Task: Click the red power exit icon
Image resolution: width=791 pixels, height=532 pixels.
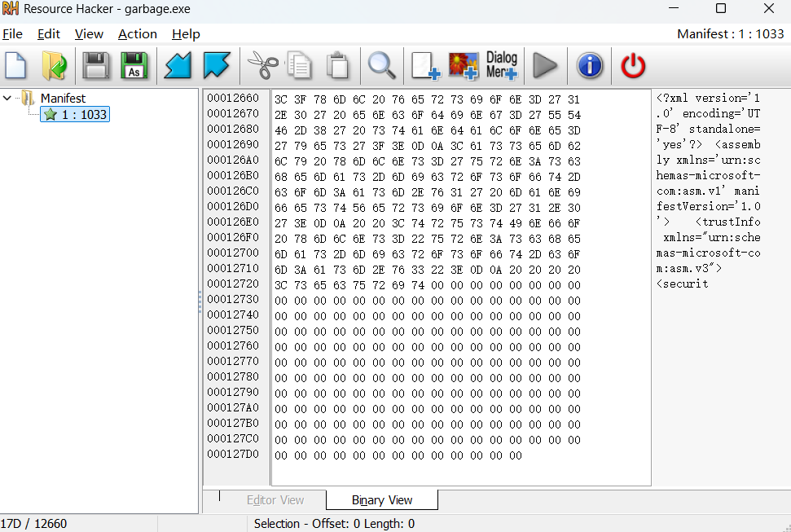Action: [x=633, y=66]
